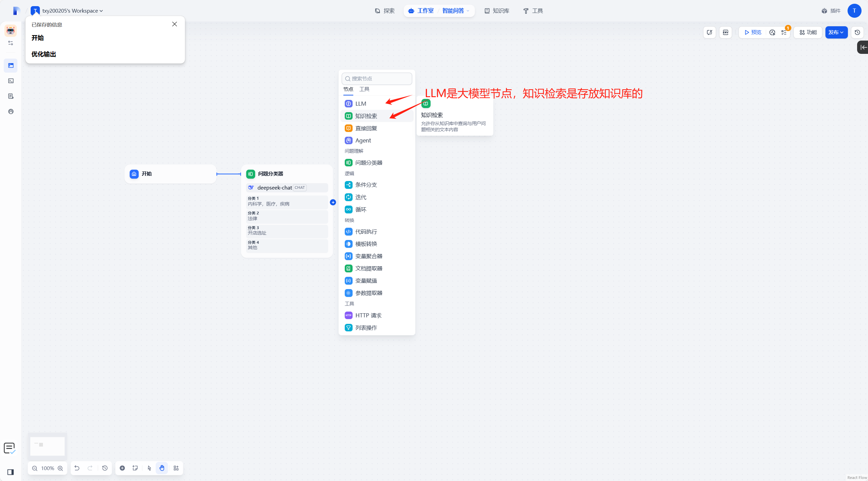
Task: Undo the last canvas action
Action: click(x=77, y=468)
